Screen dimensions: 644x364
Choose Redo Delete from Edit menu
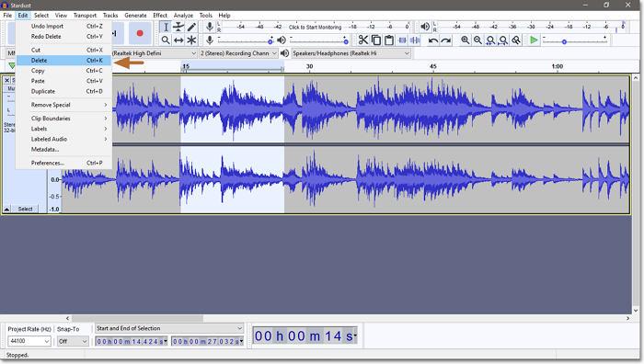[x=64, y=37]
